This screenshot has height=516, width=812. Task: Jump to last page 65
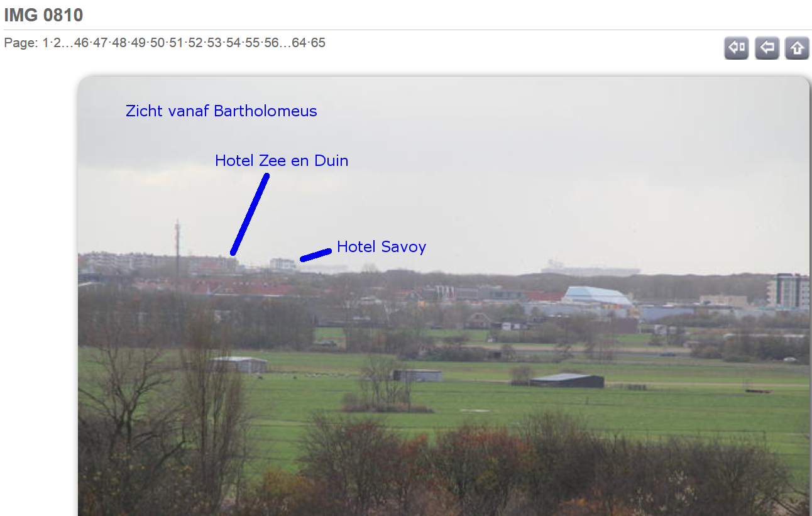point(318,43)
